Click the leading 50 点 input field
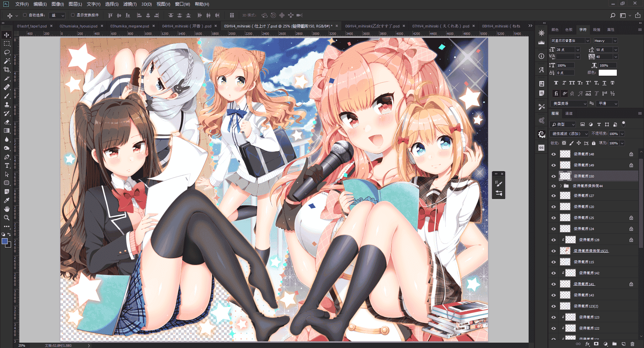 click(604, 50)
